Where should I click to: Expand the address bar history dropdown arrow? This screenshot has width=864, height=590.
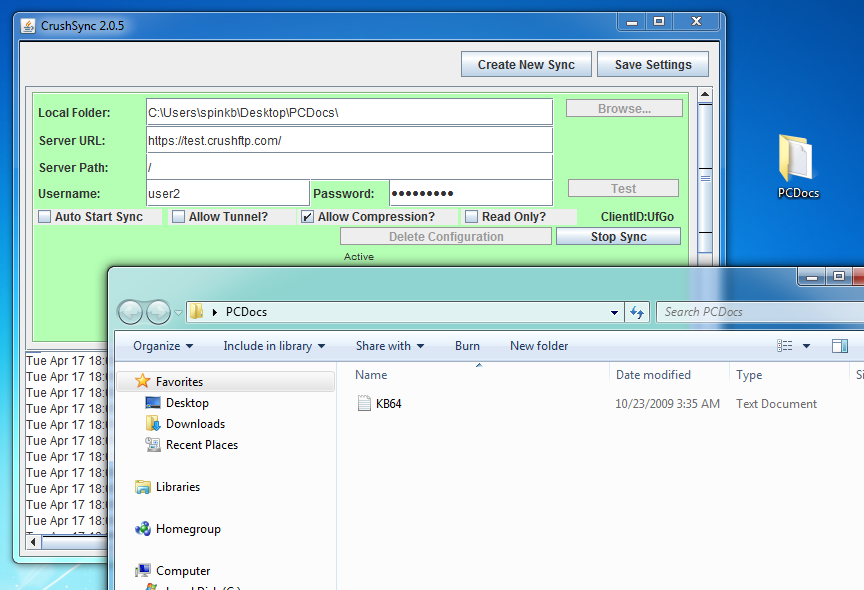pyautogui.click(x=614, y=312)
